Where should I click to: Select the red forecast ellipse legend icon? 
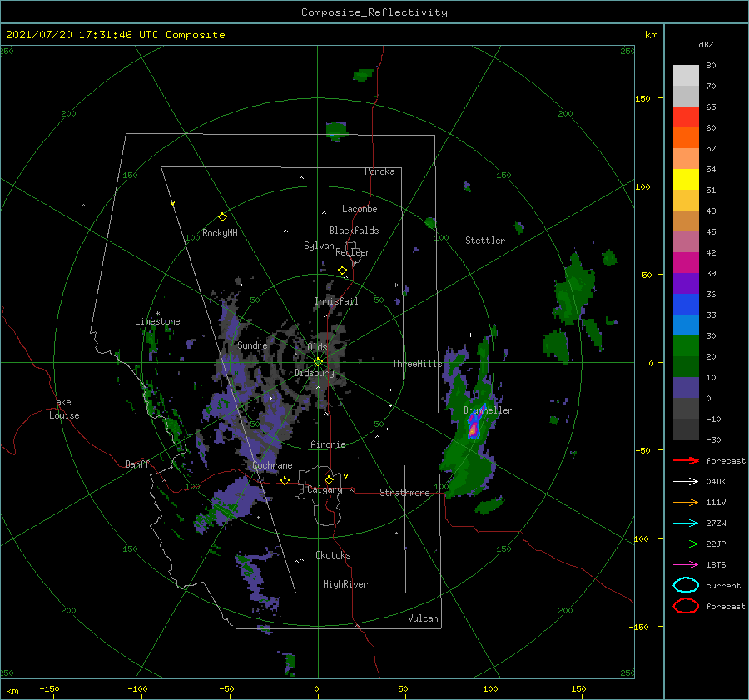coord(686,606)
